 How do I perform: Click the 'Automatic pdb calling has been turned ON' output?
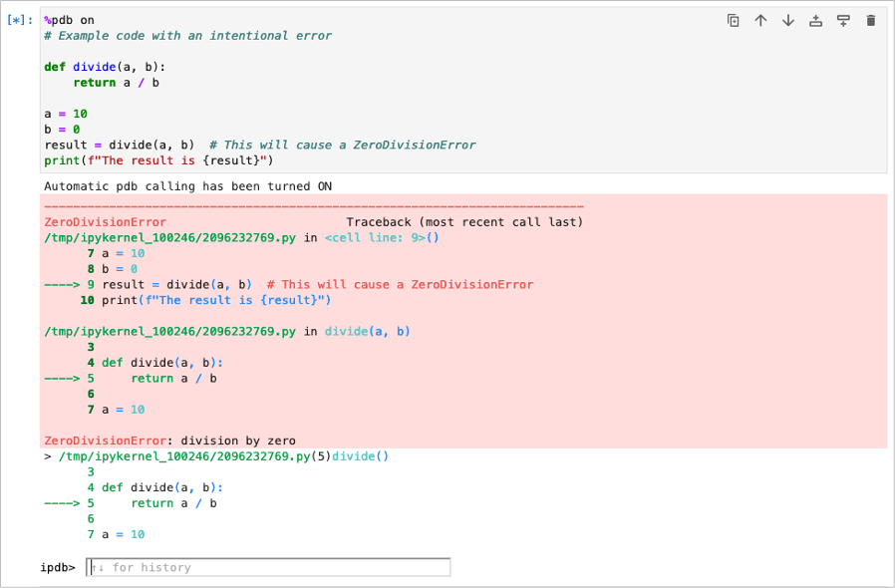click(x=187, y=186)
